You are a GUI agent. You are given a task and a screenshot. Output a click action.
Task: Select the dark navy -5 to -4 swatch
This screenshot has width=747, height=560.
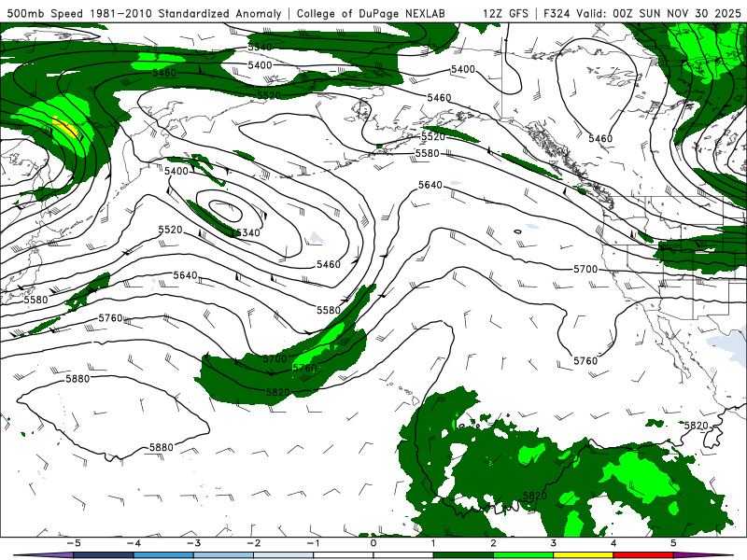[104, 555]
